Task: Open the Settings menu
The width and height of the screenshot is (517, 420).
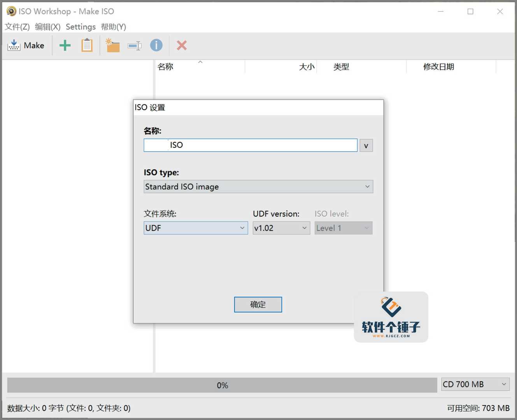Action: (81, 27)
